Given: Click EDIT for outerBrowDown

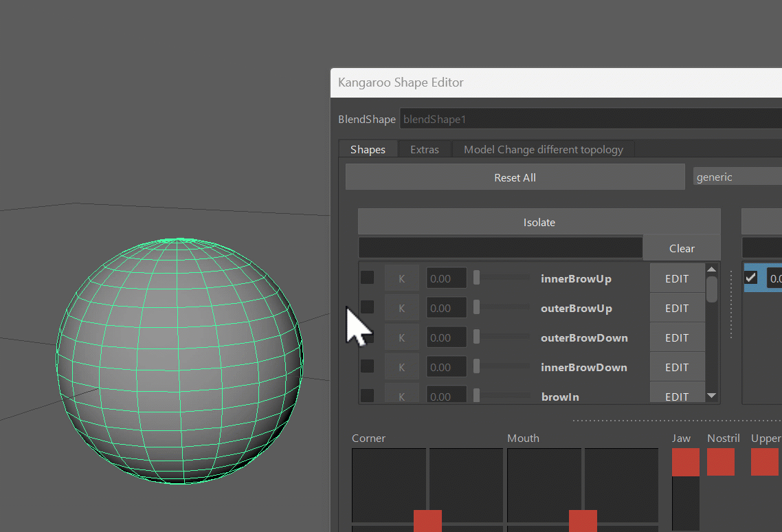Looking at the screenshot, I should pos(677,338).
